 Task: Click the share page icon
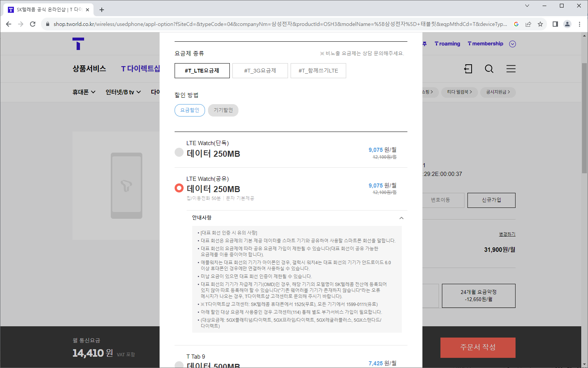pos(528,24)
